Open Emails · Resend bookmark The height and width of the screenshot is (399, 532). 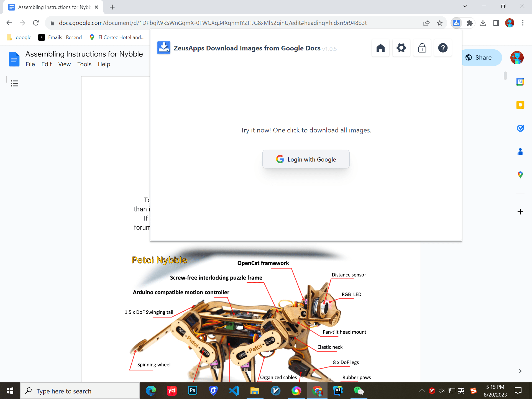point(60,37)
